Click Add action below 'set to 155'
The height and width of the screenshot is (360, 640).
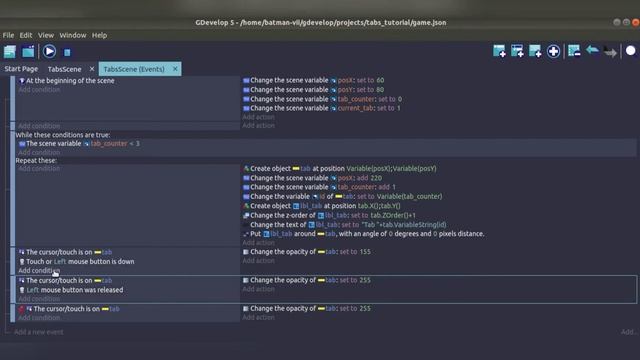pos(258,261)
